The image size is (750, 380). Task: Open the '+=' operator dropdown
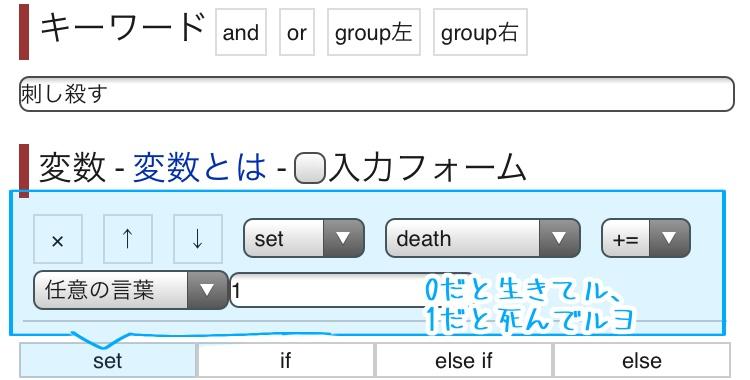646,238
